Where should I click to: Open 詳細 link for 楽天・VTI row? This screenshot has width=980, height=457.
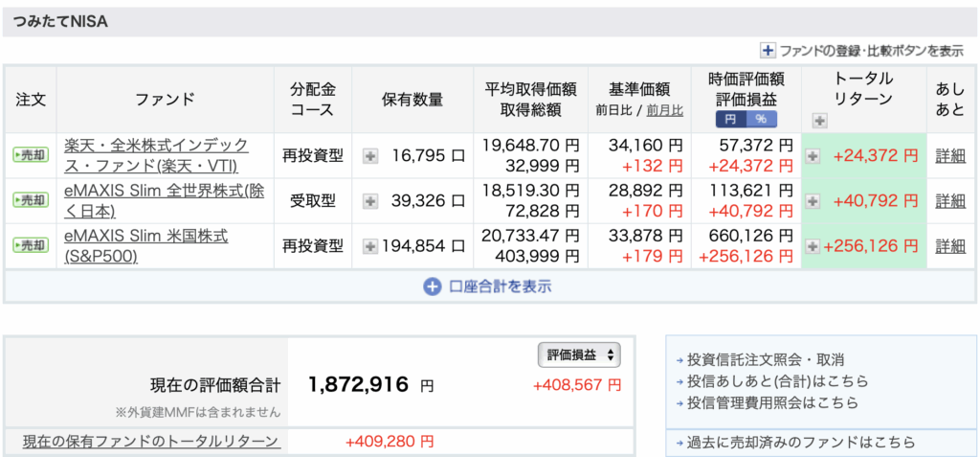pyautogui.click(x=950, y=155)
